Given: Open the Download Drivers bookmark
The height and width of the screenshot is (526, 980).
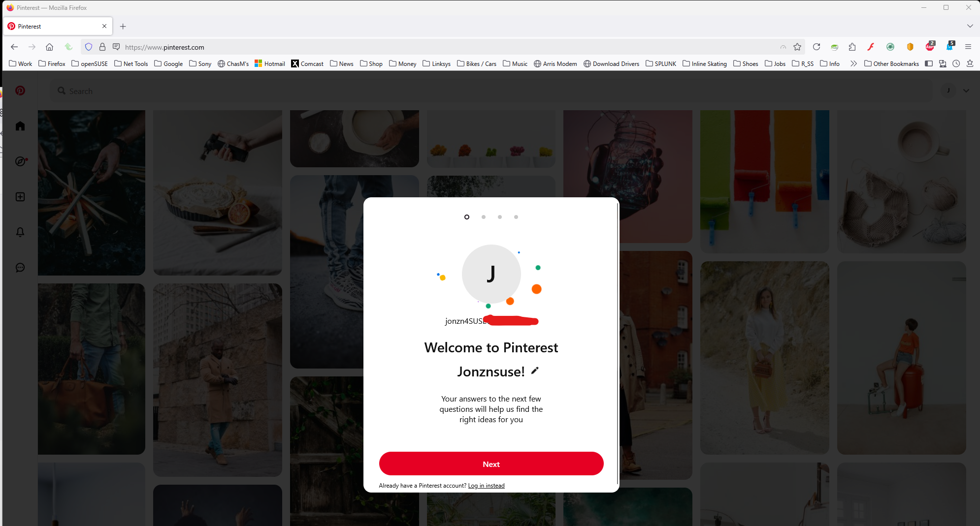Looking at the screenshot, I should [612, 64].
